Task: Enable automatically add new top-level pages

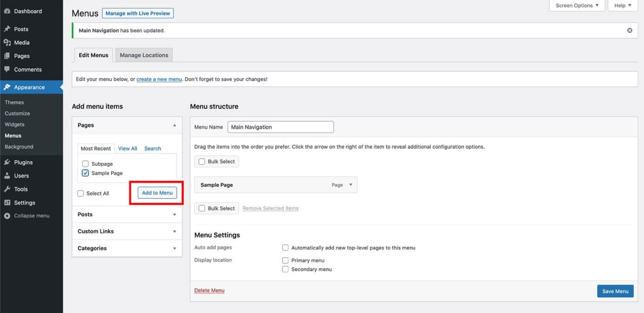Action: pos(285,248)
